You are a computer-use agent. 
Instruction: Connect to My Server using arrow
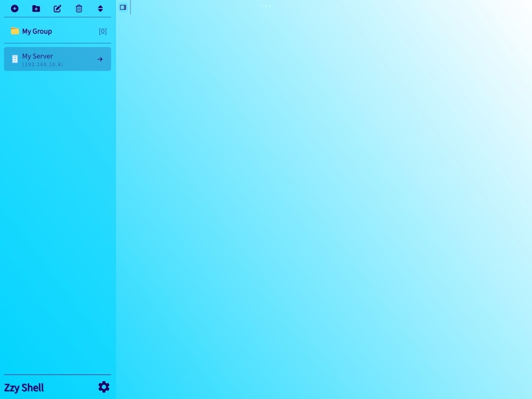[100, 59]
